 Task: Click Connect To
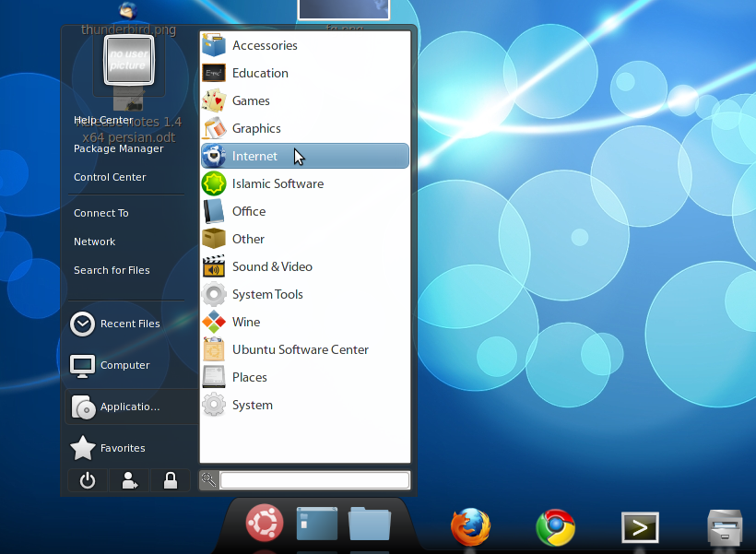click(x=101, y=213)
